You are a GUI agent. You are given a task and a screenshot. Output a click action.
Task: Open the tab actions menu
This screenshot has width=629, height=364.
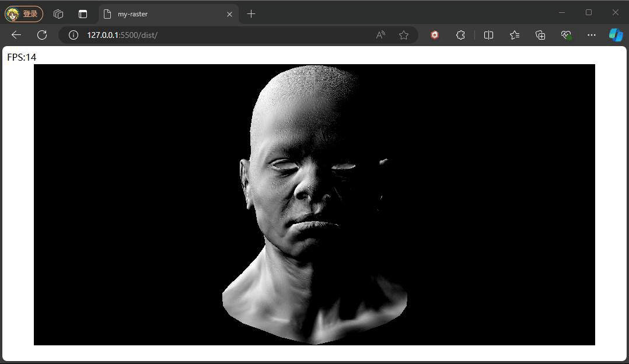point(83,14)
